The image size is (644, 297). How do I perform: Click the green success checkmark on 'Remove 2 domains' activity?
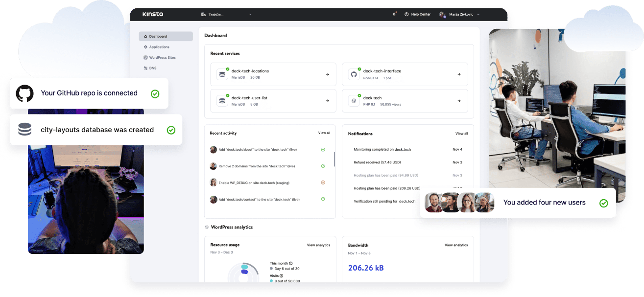[323, 166]
